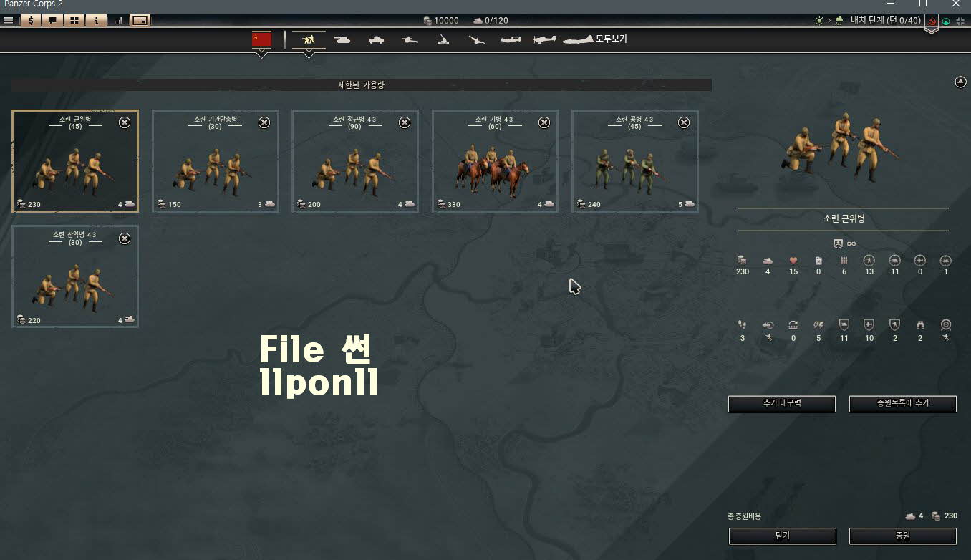Select the 소련 정규병 43 unit card

(x=355, y=161)
